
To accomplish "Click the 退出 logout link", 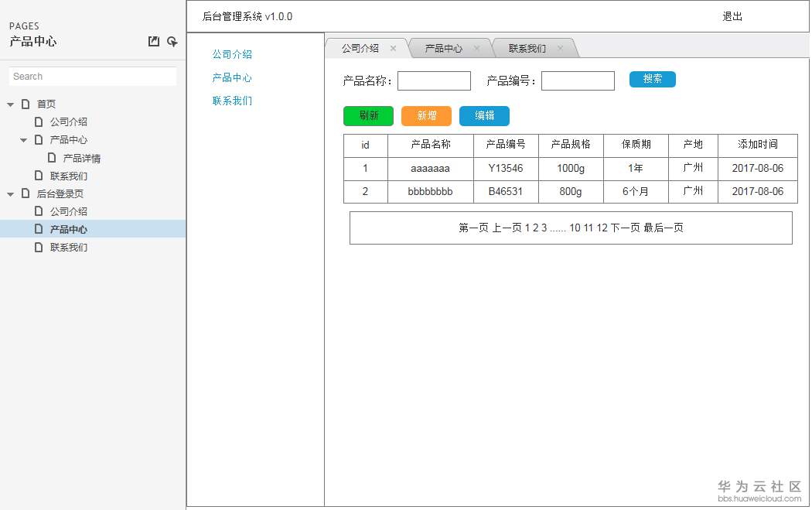I will click(732, 16).
